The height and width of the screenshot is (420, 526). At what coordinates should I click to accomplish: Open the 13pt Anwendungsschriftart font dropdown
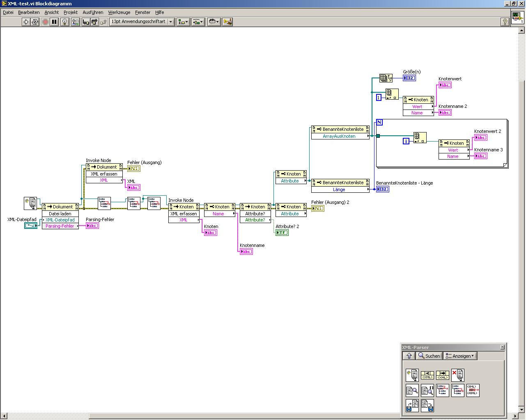tap(142, 22)
